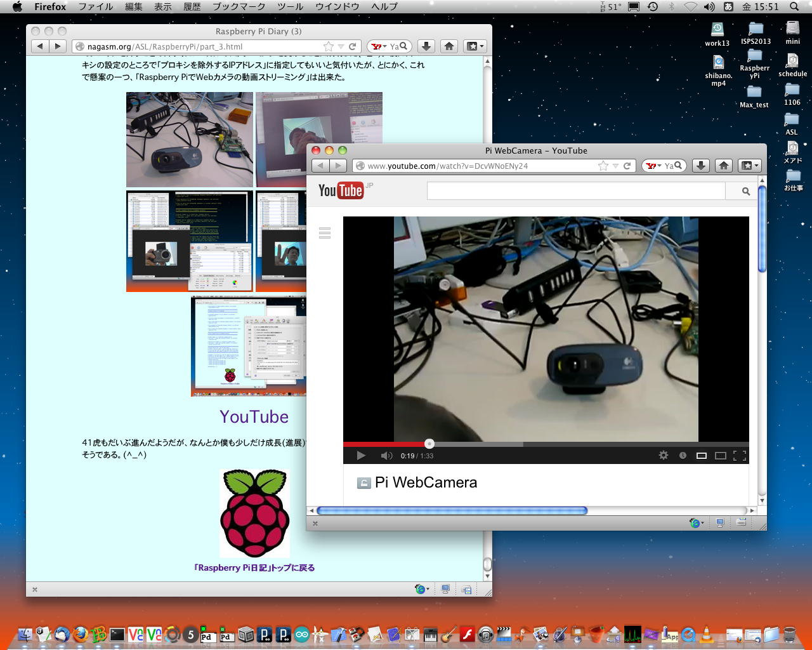Click the YouTube heading link

254,416
